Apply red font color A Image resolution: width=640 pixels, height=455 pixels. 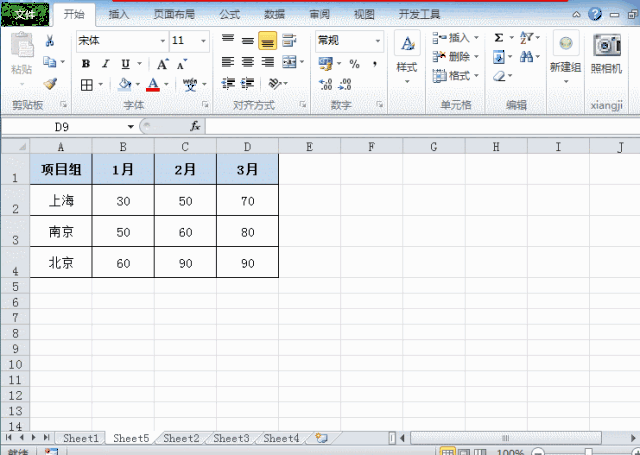click(x=153, y=84)
